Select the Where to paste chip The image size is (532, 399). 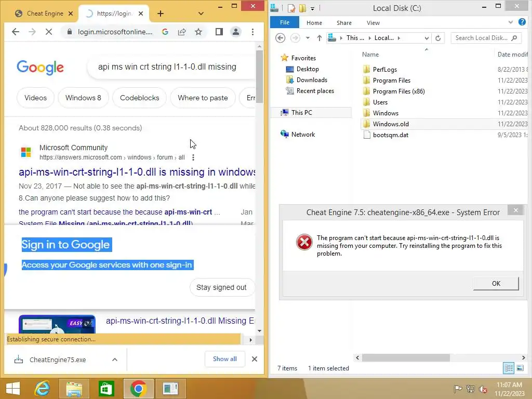point(203,98)
